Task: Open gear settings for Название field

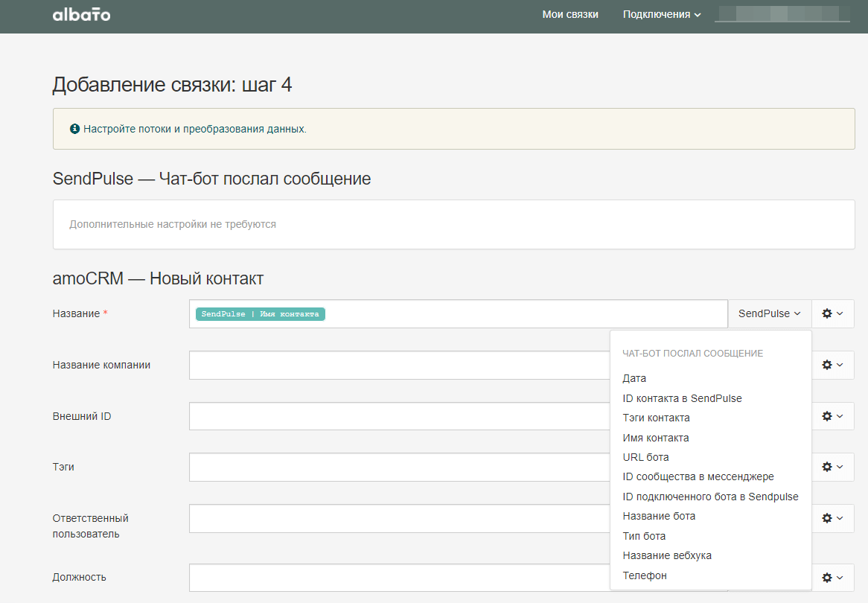Action: pyautogui.click(x=832, y=313)
